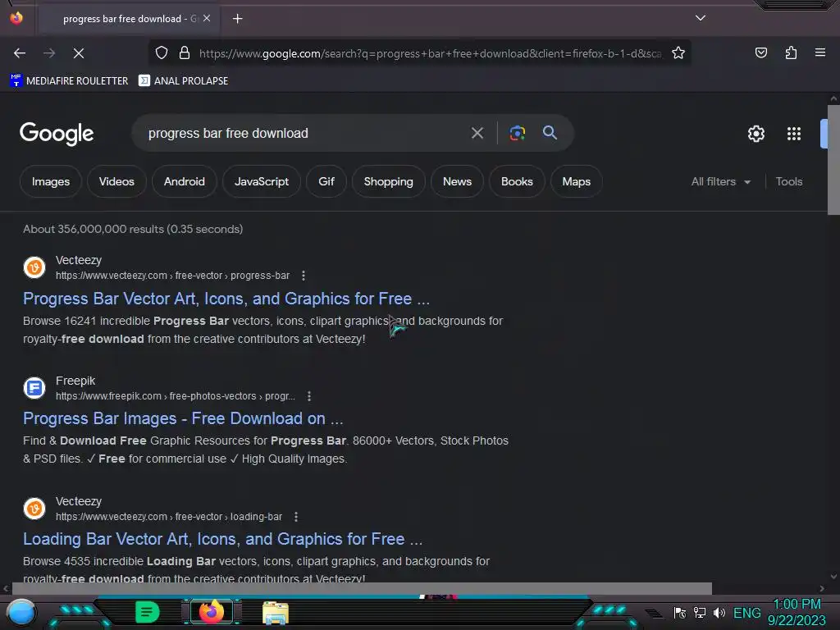Open the Firefox hamburger application menu
The height and width of the screenshot is (630, 840).
[820, 52]
